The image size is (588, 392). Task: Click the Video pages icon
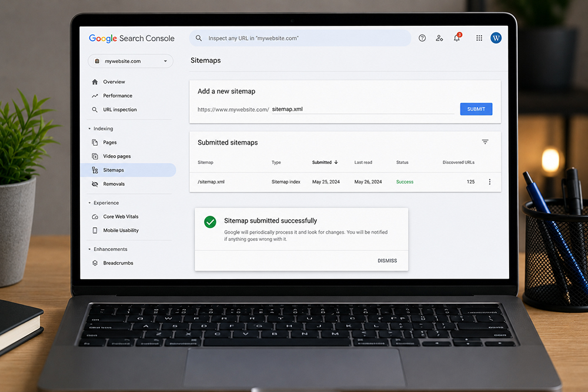pos(95,156)
